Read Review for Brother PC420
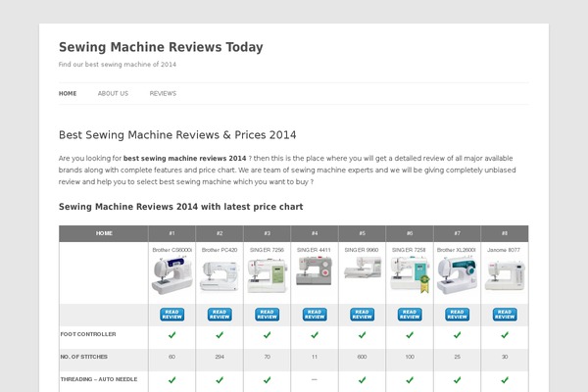 point(220,315)
